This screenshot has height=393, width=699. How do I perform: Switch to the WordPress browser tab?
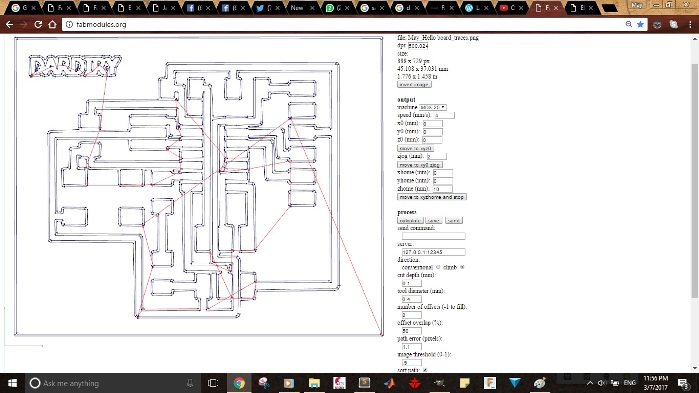point(477,8)
